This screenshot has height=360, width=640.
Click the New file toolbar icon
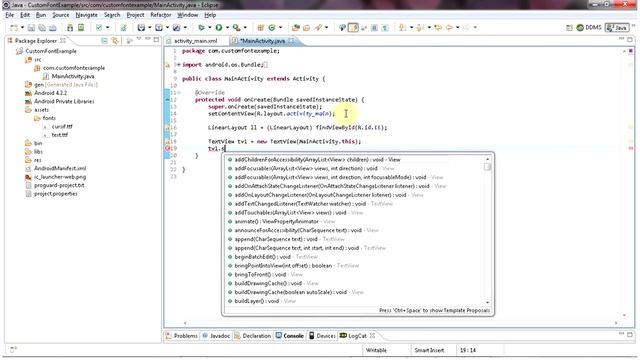tap(14, 28)
